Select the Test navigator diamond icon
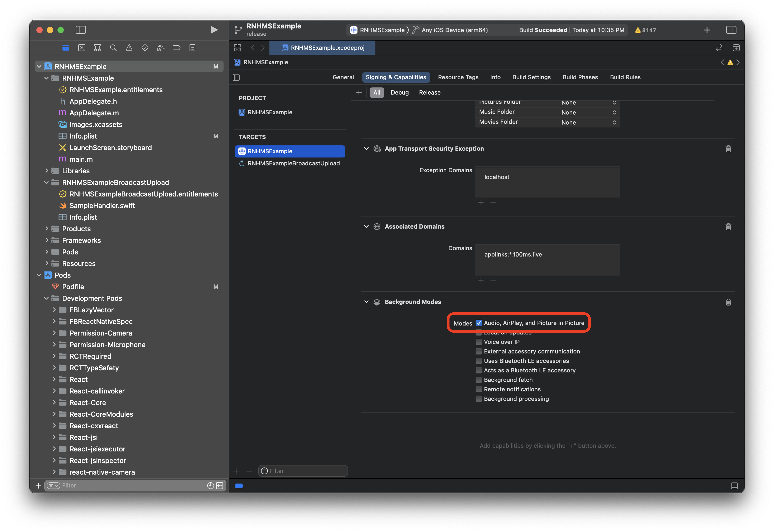 point(145,48)
